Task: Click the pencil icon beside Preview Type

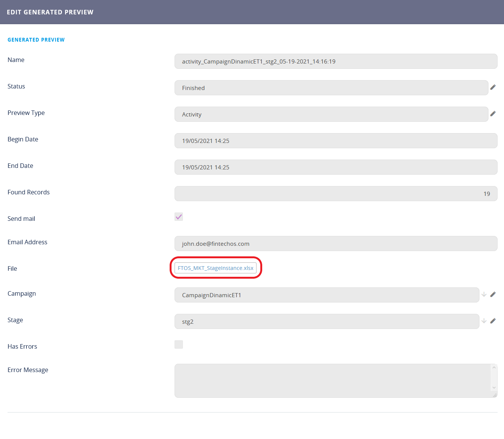Action: coord(493,114)
